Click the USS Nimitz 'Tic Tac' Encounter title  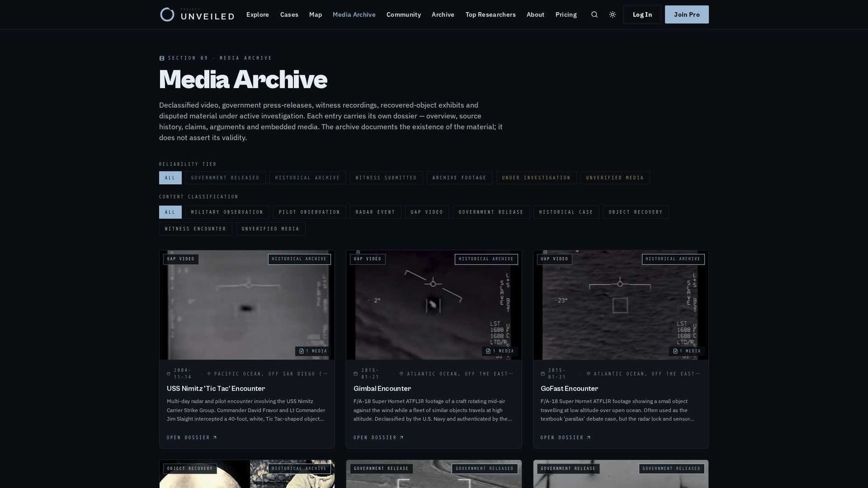(216, 388)
